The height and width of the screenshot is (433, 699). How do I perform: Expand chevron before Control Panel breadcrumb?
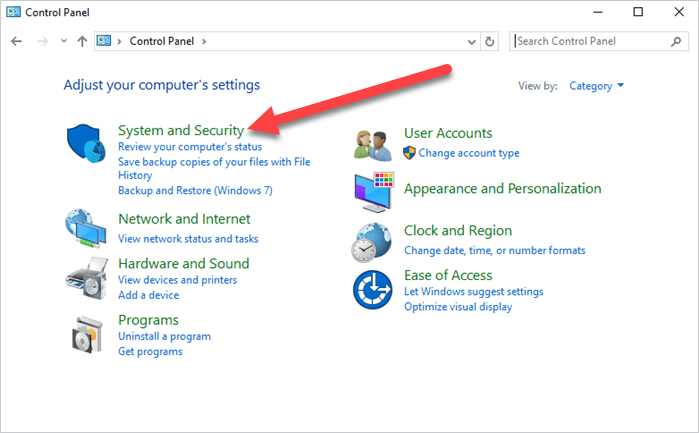119,41
